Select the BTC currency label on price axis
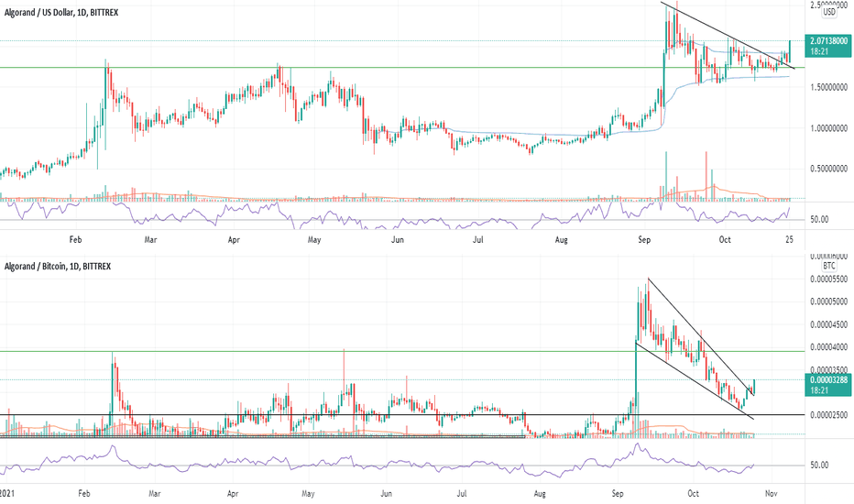 click(x=829, y=266)
